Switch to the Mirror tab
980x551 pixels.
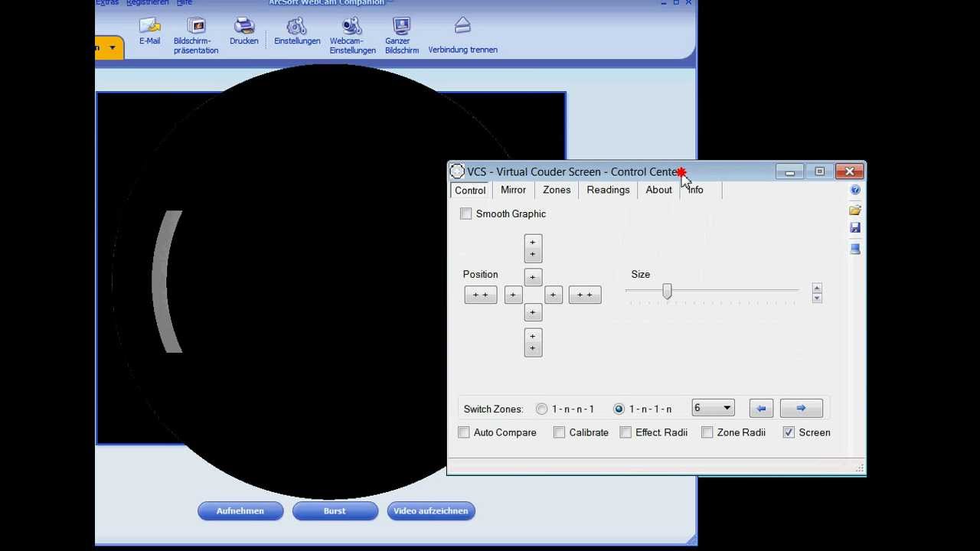513,190
